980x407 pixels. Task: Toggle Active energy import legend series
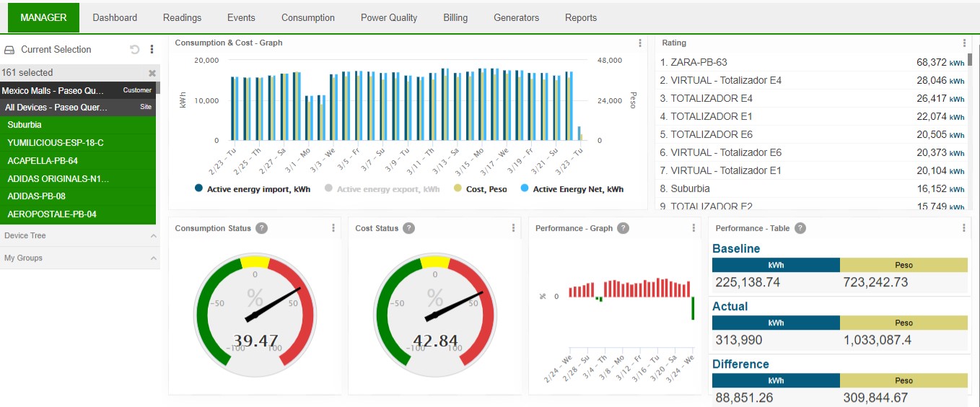(252, 189)
